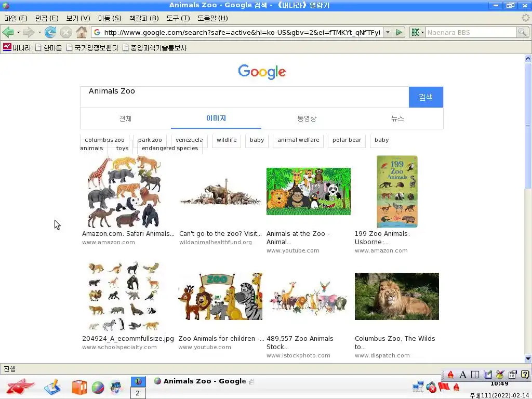Viewport: 532px width, 399px height.
Task: Open the home page via house icon
Action: click(x=82, y=33)
